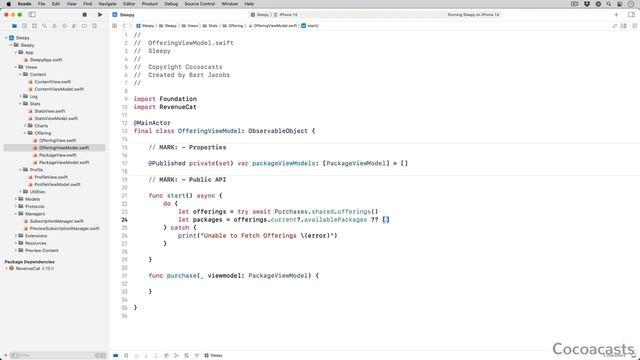Toggle the inspector panel button
The height and width of the screenshot is (360, 640).
point(631,15)
